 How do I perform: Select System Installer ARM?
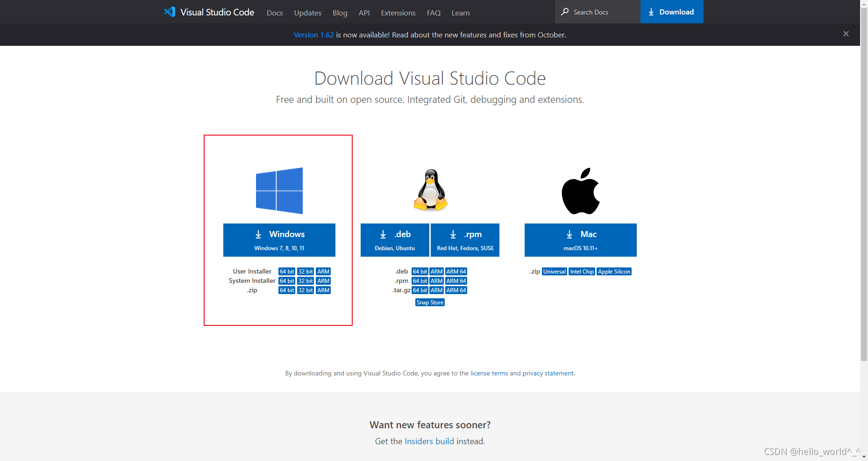coord(323,281)
